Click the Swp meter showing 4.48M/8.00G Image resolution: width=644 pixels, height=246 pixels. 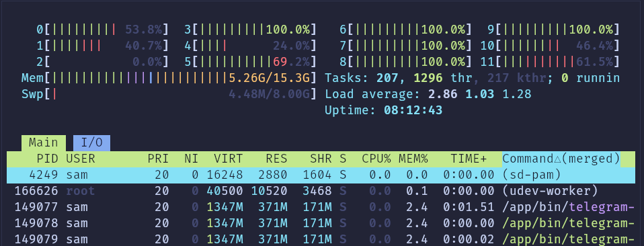pos(169,95)
